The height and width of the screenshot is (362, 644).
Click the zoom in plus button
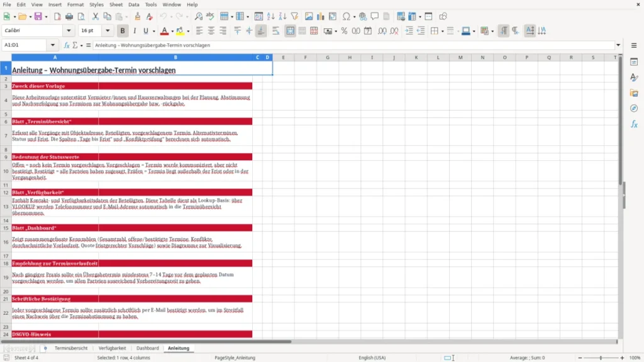(x=622, y=358)
